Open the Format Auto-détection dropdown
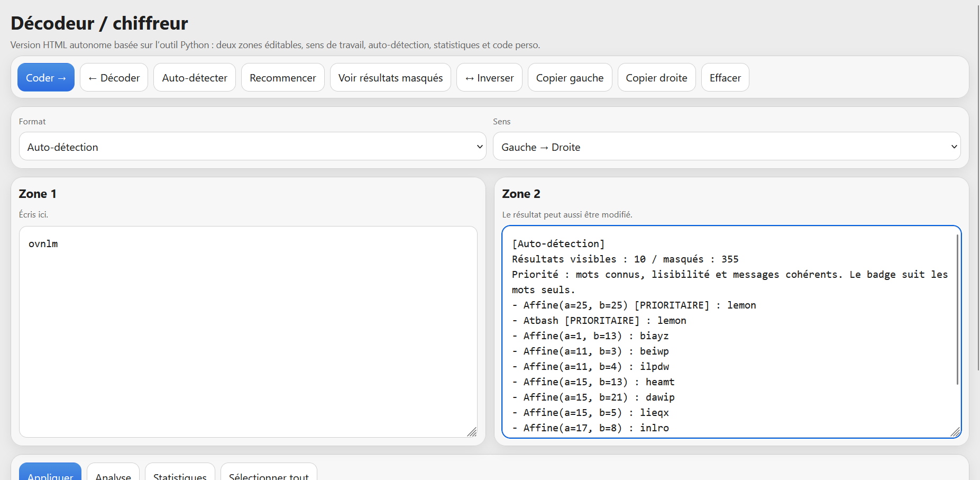The width and height of the screenshot is (980, 480). tap(253, 147)
